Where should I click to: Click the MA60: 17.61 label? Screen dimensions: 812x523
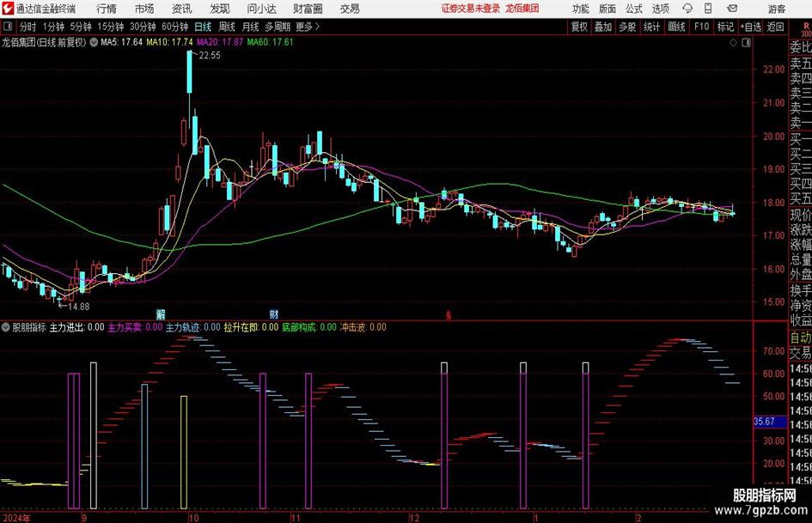point(271,42)
